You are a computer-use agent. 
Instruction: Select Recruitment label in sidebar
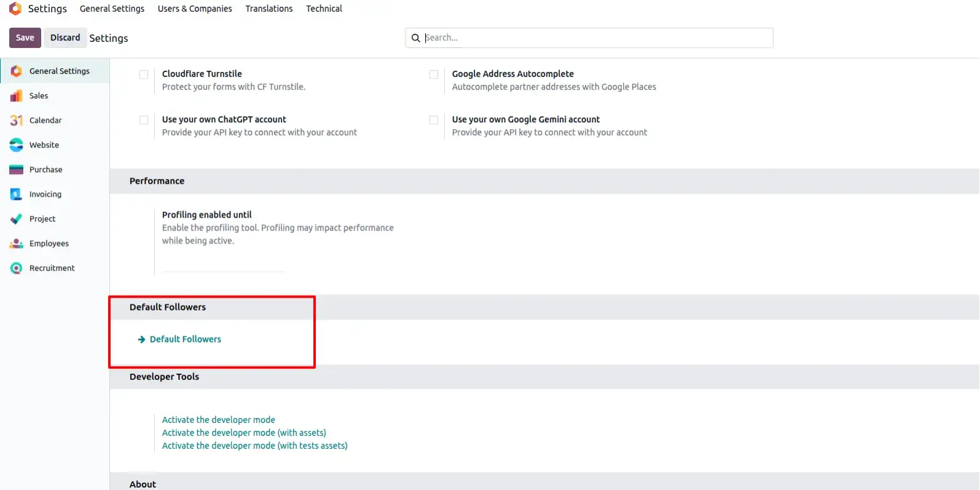pos(52,268)
